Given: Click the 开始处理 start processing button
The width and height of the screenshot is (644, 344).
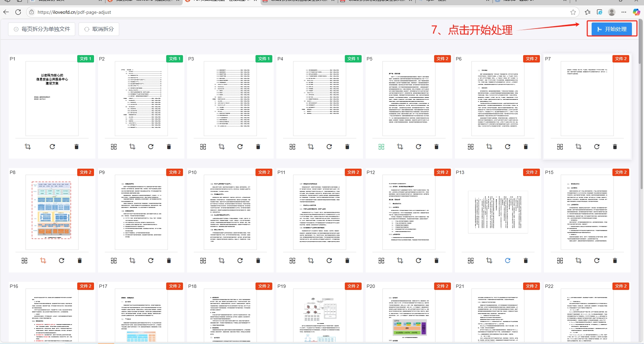Looking at the screenshot, I should point(611,29).
